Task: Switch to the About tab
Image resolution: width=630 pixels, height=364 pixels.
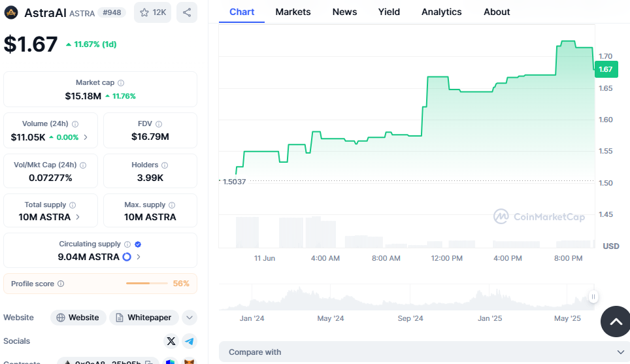Action: tap(497, 12)
